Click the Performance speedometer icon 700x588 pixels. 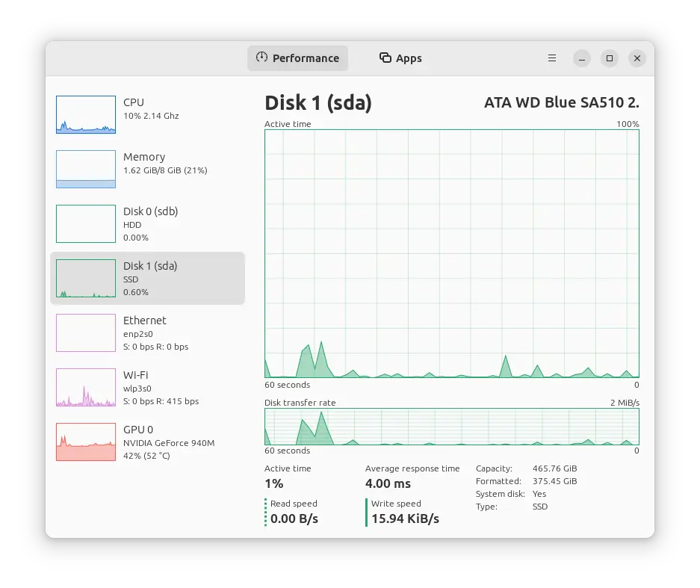tap(261, 58)
